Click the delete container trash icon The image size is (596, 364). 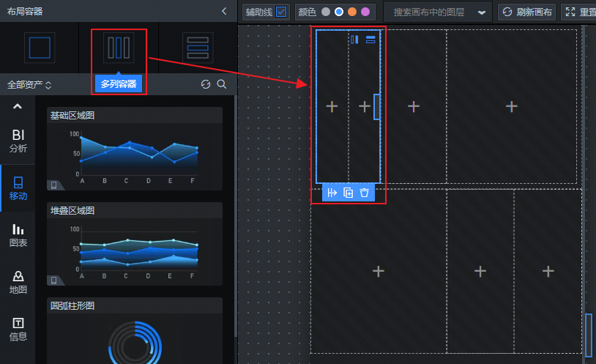click(364, 193)
